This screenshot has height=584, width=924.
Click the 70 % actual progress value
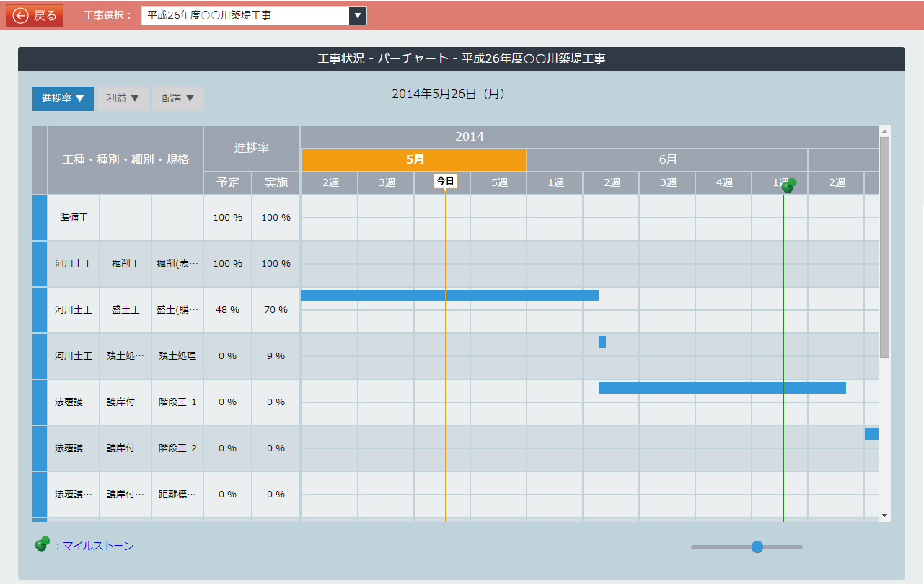pos(276,309)
